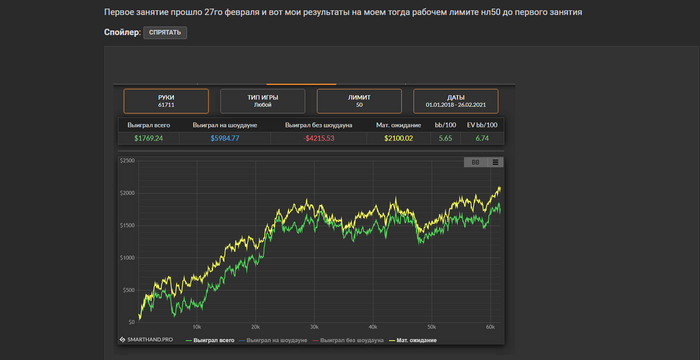
Task: Click the 60k x-axis label
Action: click(x=490, y=327)
